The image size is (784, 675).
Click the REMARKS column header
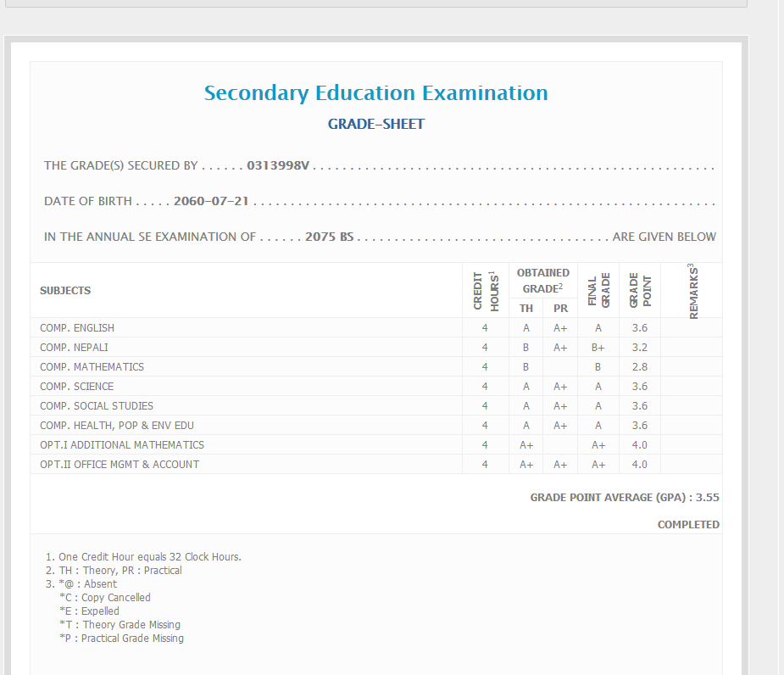(692, 291)
